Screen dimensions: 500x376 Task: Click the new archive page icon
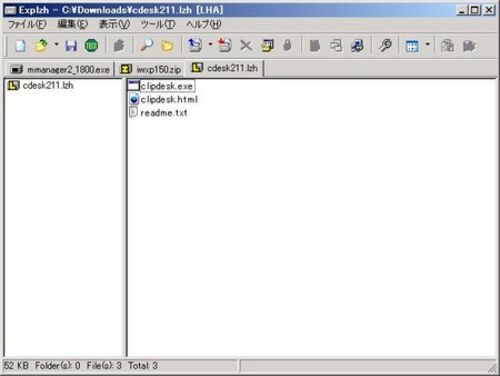coord(20,46)
